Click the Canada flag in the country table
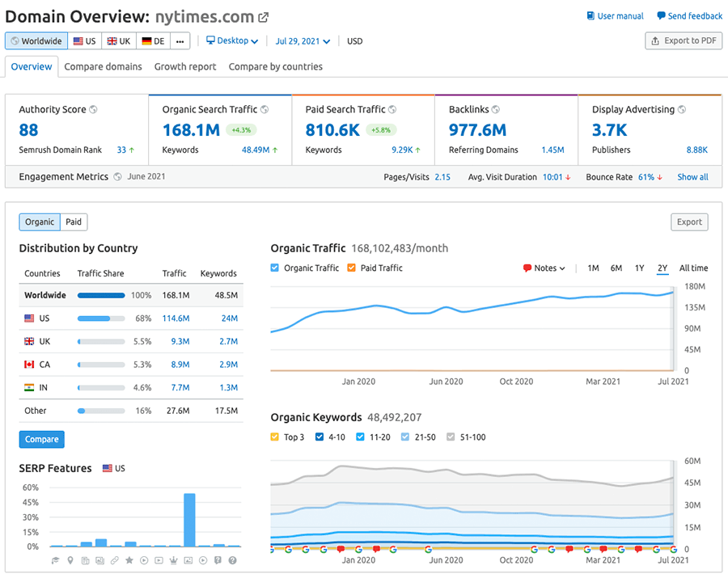This screenshot has height=578, width=728. 29,365
